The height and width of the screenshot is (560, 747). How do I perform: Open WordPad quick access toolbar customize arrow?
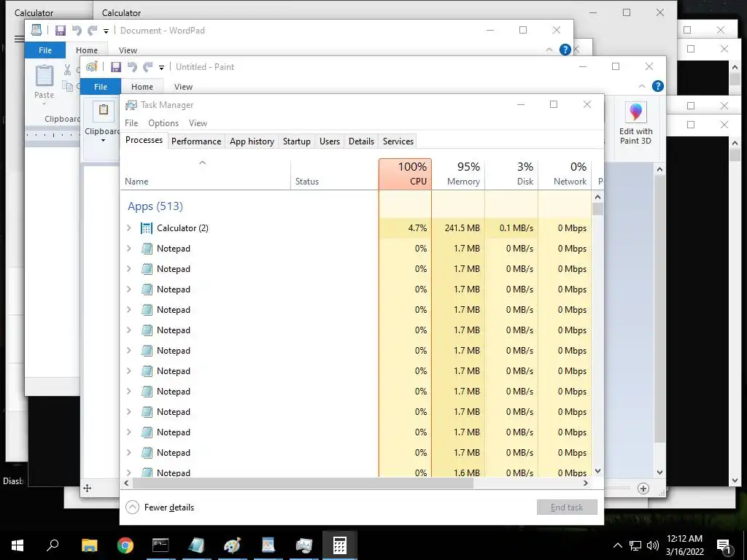pos(106,31)
